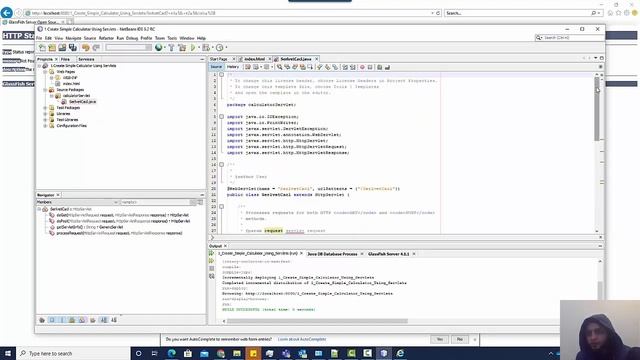Click the Windows Start button
Image resolution: width=640 pixels, height=360 pixels.
pyautogui.click(x=8, y=353)
